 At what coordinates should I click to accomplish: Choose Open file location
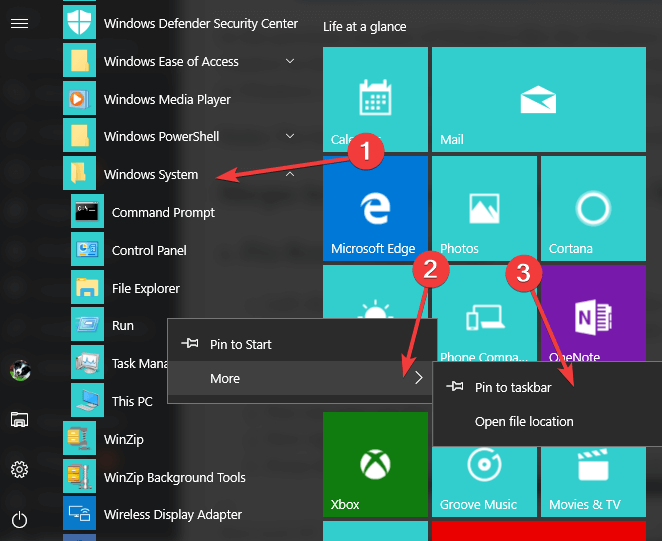[x=547, y=421]
